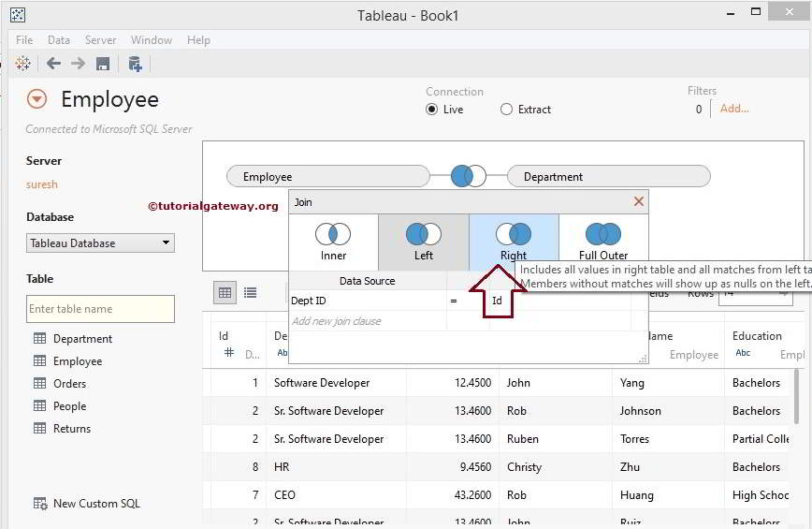812x529 pixels.
Task: Click the Enter table name search field
Action: click(100, 309)
